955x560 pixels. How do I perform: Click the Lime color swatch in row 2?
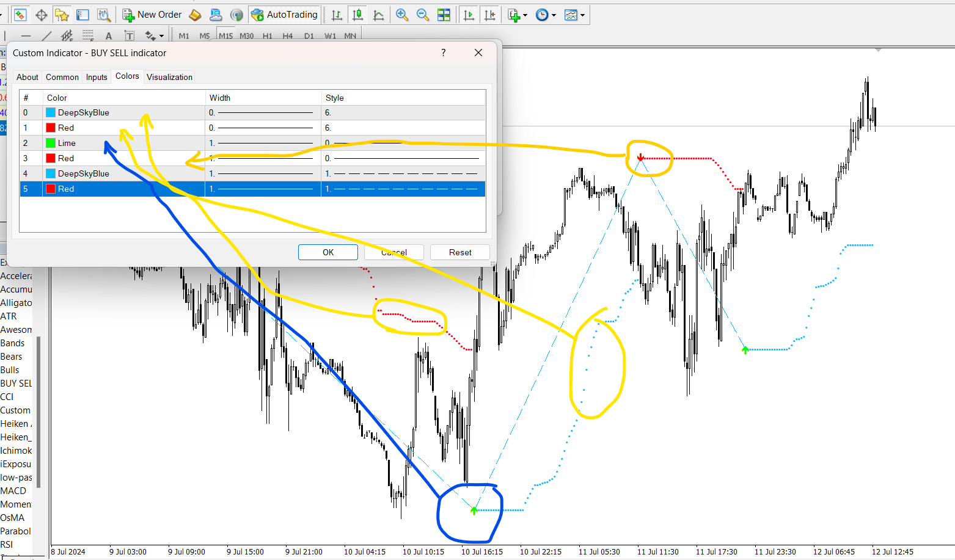pyautogui.click(x=51, y=143)
